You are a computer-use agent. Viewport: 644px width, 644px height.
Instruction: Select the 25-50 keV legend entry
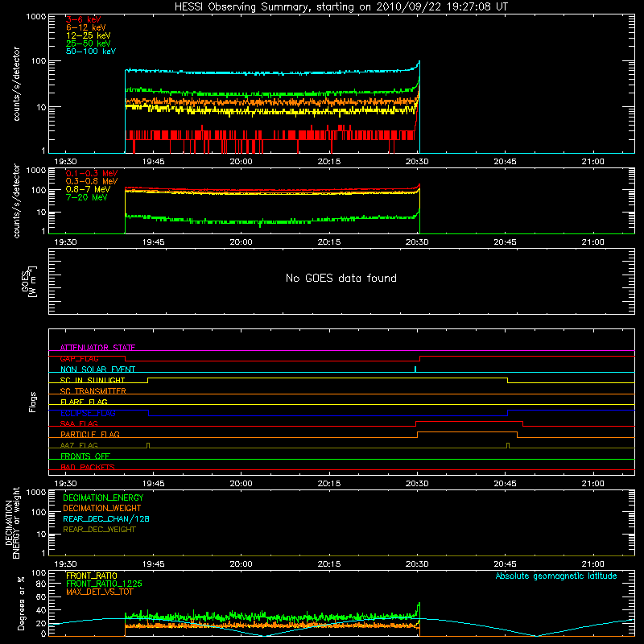(x=89, y=43)
